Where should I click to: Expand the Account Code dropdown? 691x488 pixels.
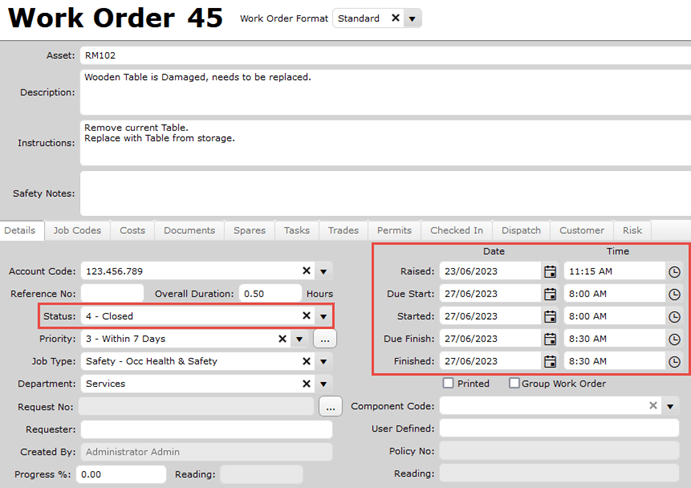pos(323,272)
